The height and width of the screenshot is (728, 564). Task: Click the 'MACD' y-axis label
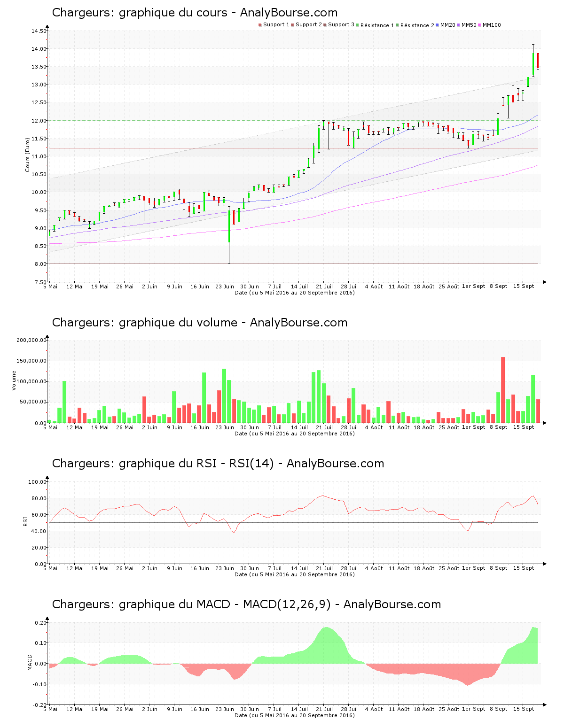pyautogui.click(x=30, y=662)
